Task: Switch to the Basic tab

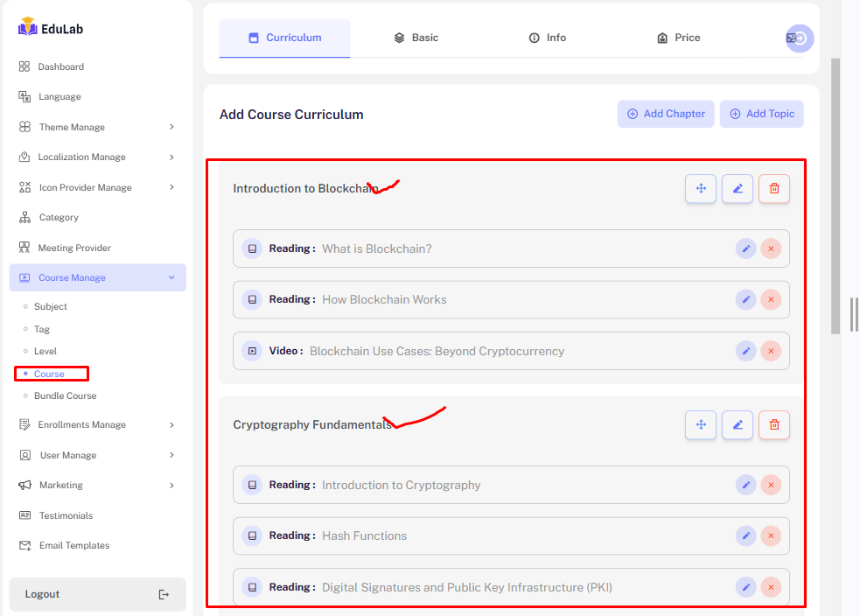Action: [x=416, y=38]
